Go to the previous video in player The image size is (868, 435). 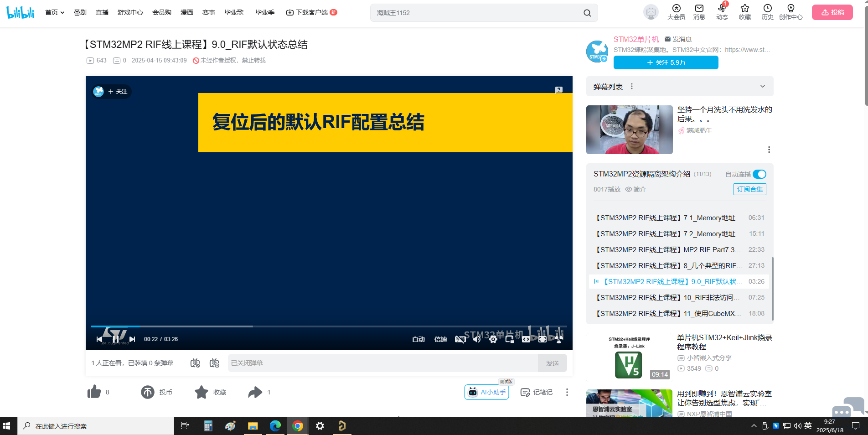tap(99, 339)
